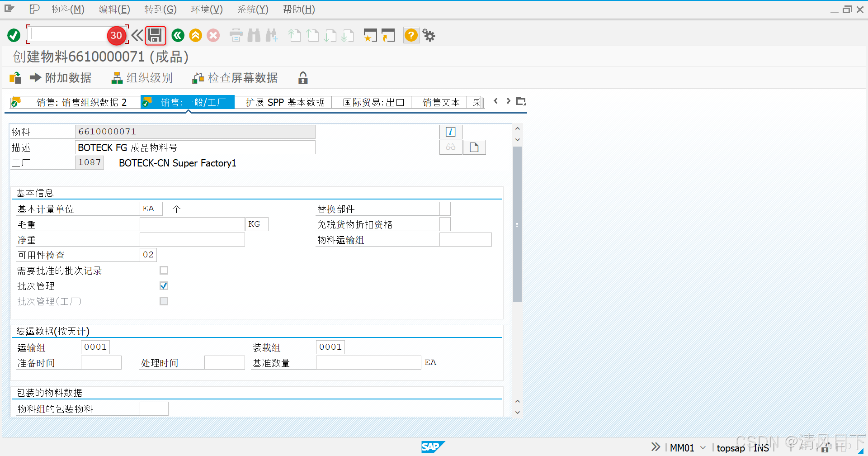The image size is (868, 456).
Task: Switch to 扩展 SPP 基本数据 tab
Action: [x=285, y=103]
